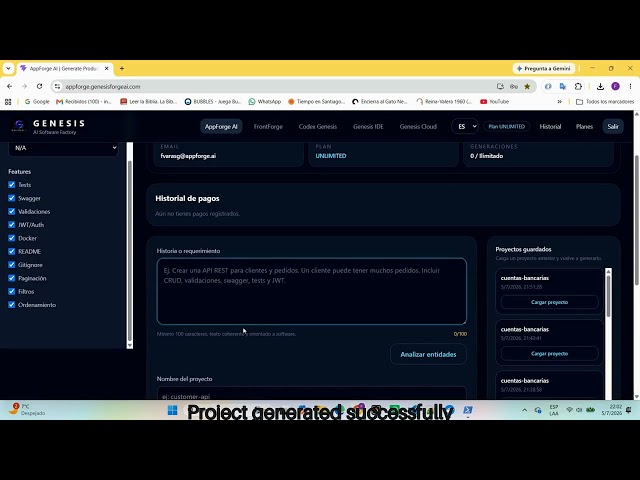Image resolution: width=640 pixels, height=480 pixels.
Task: Open the BUBBLES game bookmark
Action: point(213,102)
